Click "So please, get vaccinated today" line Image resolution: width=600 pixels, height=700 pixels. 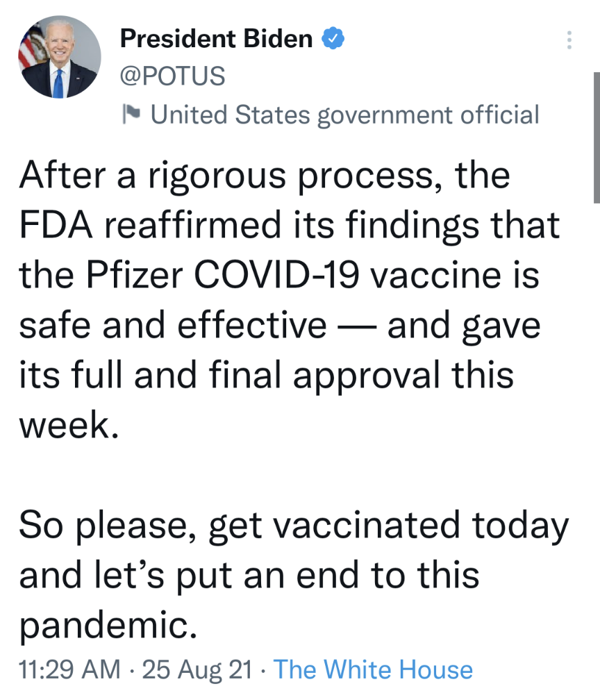click(x=293, y=526)
